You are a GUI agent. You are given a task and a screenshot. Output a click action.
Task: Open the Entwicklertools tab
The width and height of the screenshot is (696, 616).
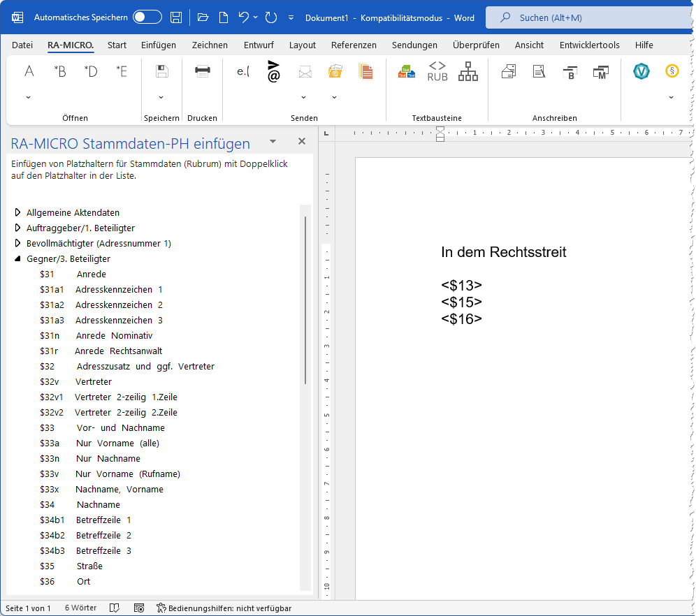pos(589,45)
